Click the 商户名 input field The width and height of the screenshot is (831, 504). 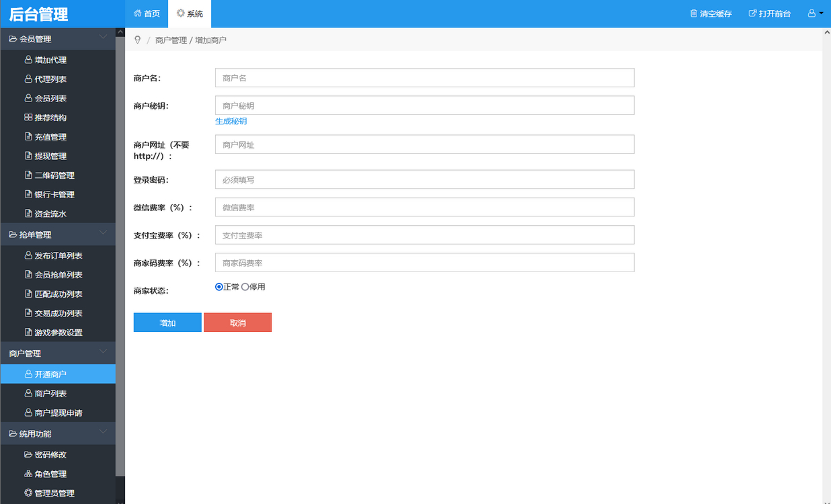(x=424, y=78)
